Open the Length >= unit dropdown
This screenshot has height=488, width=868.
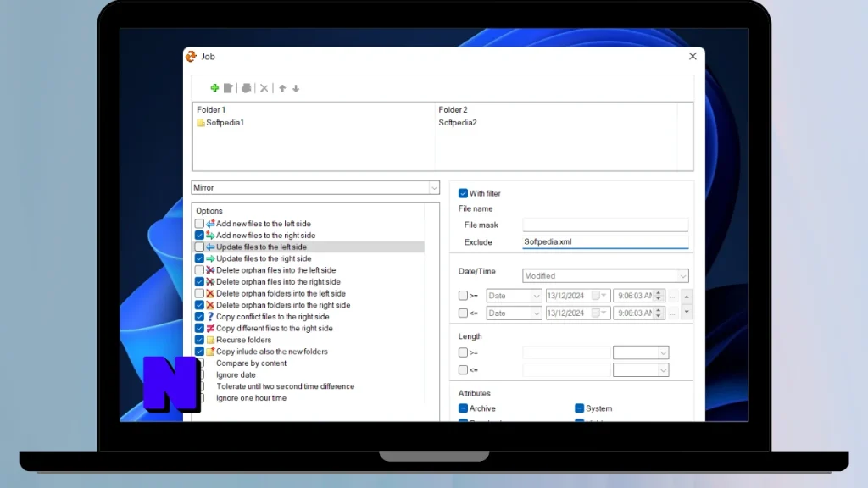[663, 352]
